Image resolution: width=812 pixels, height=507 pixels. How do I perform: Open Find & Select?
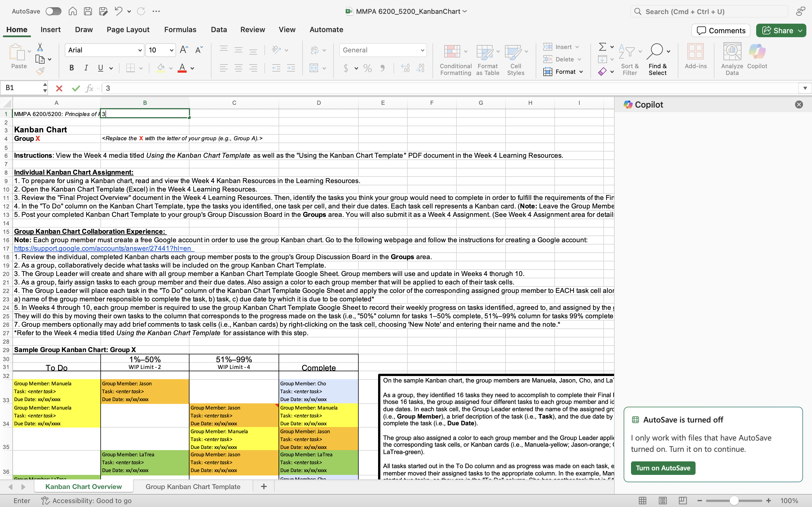[x=657, y=59]
